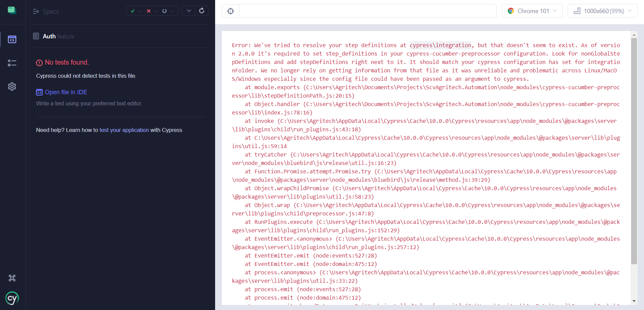Image resolution: width=644 pixels, height=310 pixels.
Task: Collapse the Specs panel with the arrow icon
Action: [x=35, y=11]
